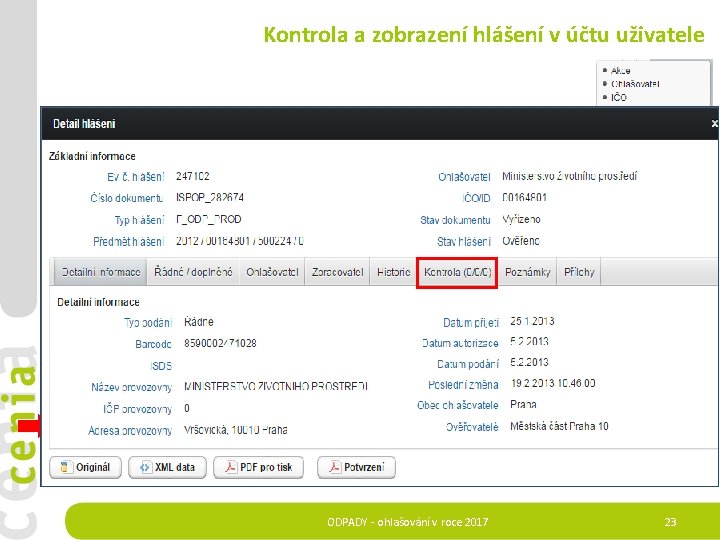This screenshot has height=540, width=720.
Task: Switch to Detailní informace tab
Action: tap(101, 272)
